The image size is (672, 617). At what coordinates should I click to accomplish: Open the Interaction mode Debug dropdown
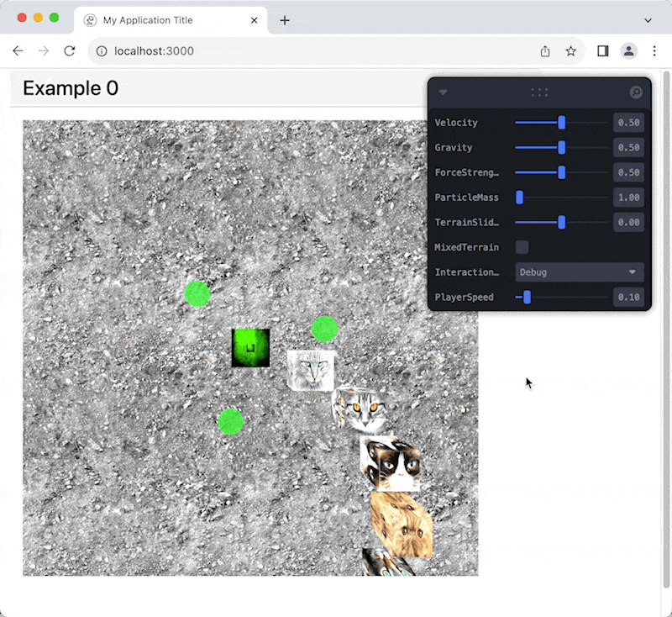point(579,272)
